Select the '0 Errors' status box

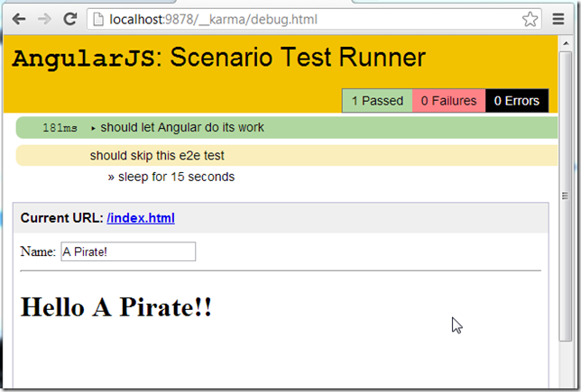(x=516, y=100)
